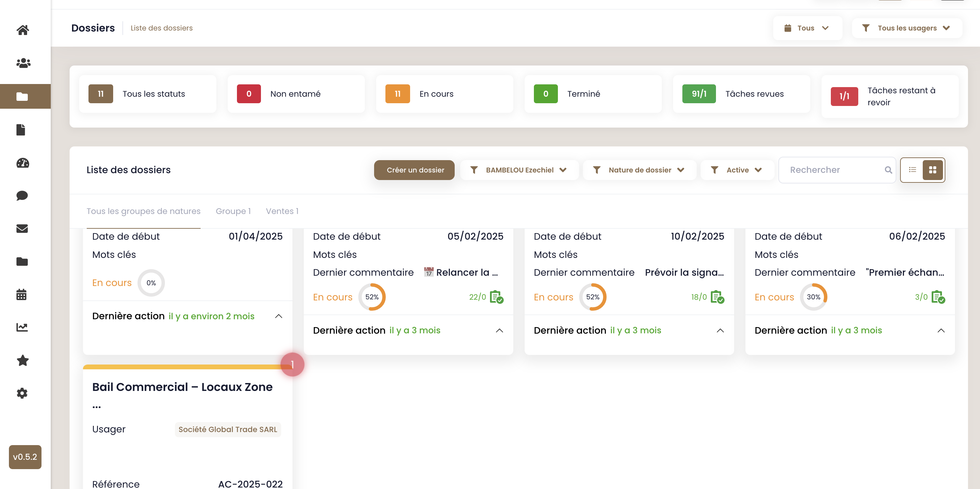The width and height of the screenshot is (980, 489).
Task: Click Créer un dossier button
Action: 414,170
